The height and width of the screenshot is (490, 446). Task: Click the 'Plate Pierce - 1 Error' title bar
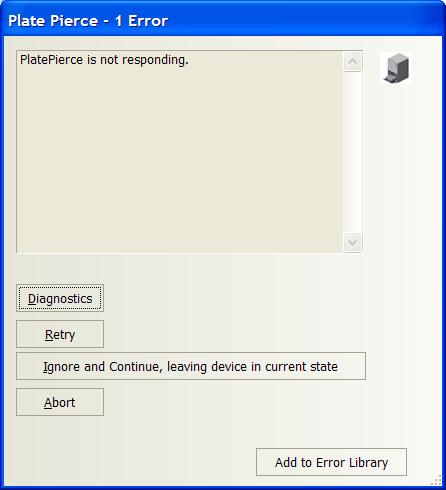point(223,21)
